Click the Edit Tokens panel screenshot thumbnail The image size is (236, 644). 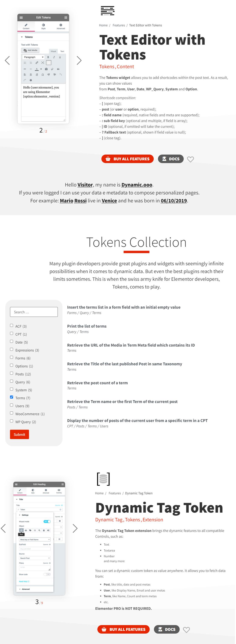tap(43, 69)
